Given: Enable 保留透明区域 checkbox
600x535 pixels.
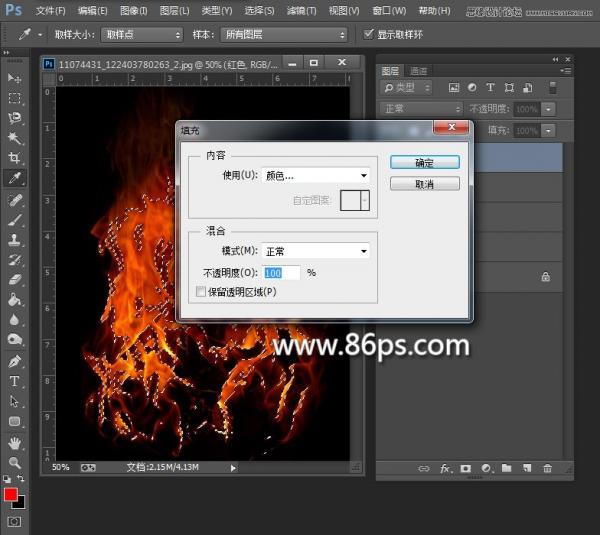Looking at the screenshot, I should click(x=202, y=292).
